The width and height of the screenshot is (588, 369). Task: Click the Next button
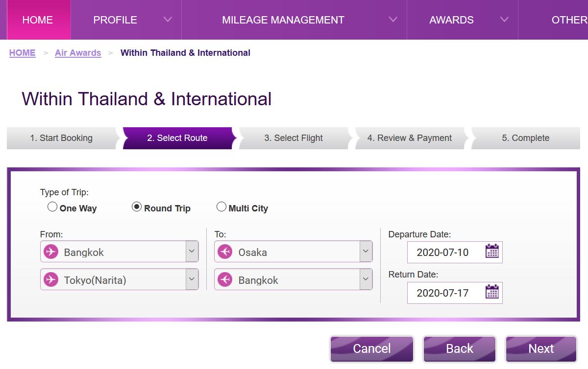pos(541,348)
